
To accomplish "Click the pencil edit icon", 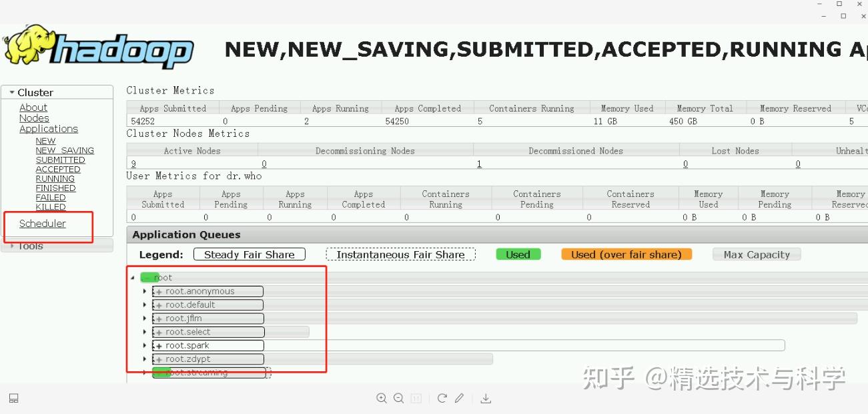I will click(x=459, y=398).
